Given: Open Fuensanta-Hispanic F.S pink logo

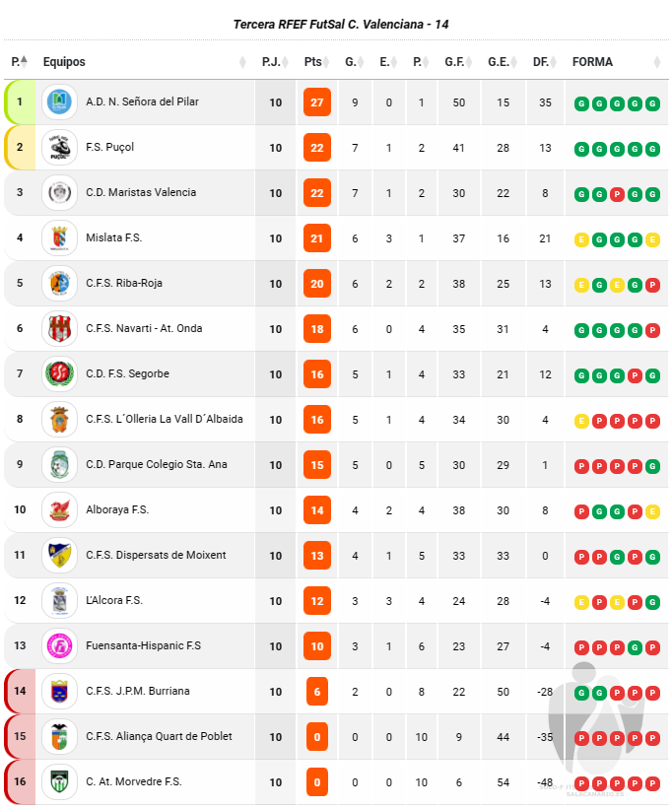Looking at the screenshot, I should pyautogui.click(x=59, y=646).
